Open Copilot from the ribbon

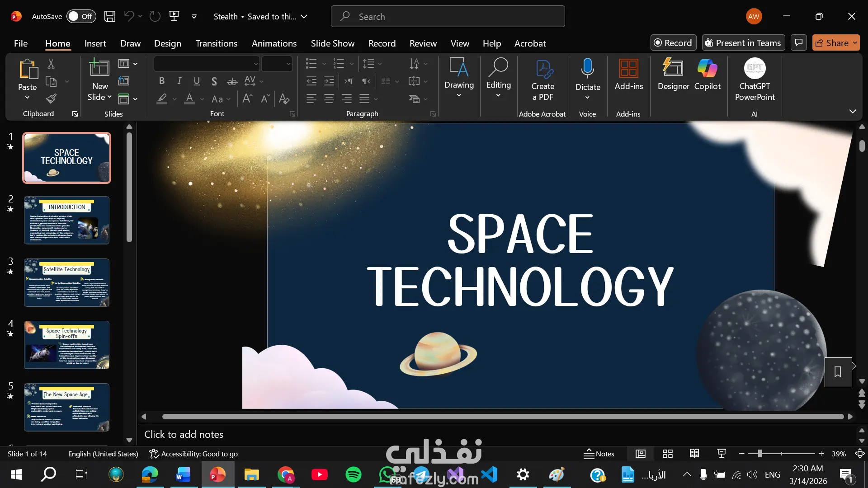pyautogui.click(x=708, y=75)
